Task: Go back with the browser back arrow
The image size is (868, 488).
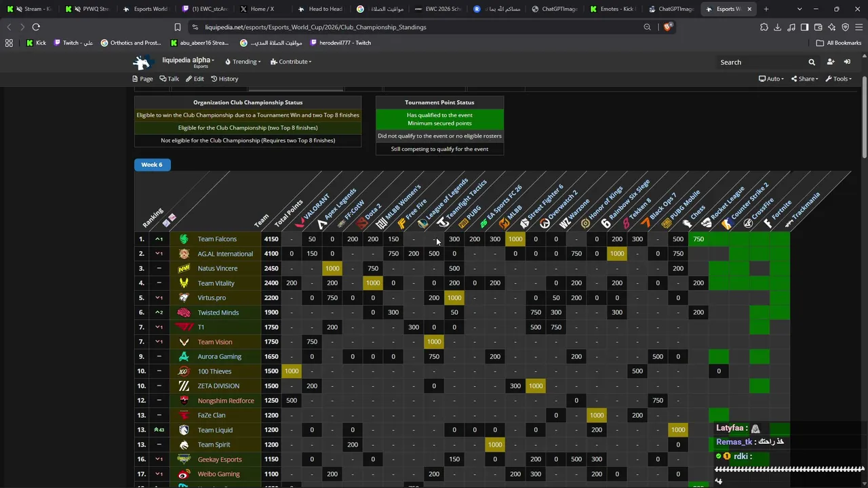Action: click(x=9, y=27)
